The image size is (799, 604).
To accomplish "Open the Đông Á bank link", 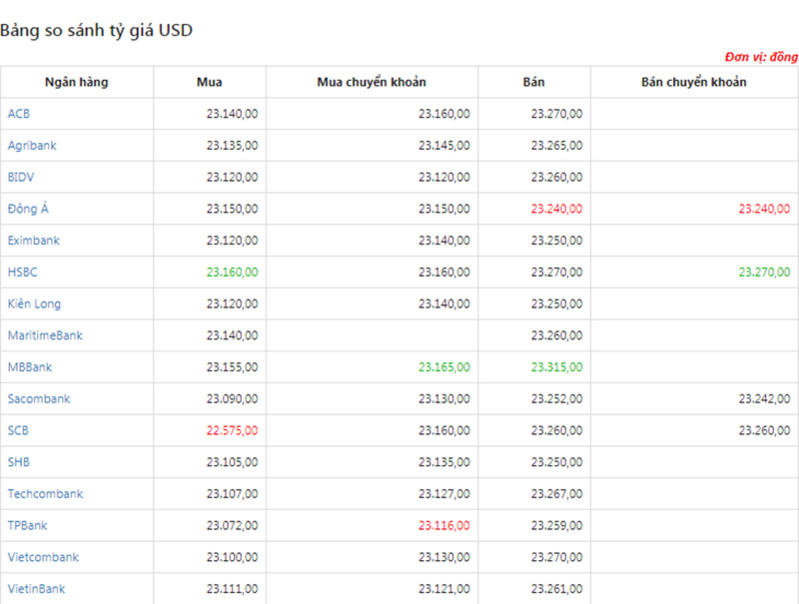I will point(28,208).
